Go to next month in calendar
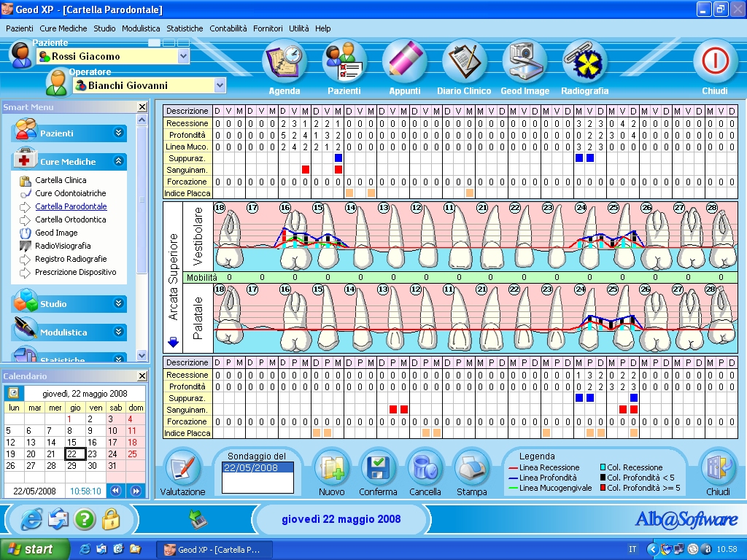747x560 pixels. [135, 491]
